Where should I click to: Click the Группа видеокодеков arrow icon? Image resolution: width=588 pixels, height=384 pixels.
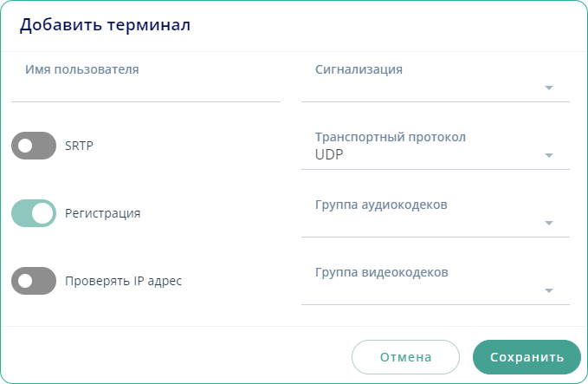point(548,290)
